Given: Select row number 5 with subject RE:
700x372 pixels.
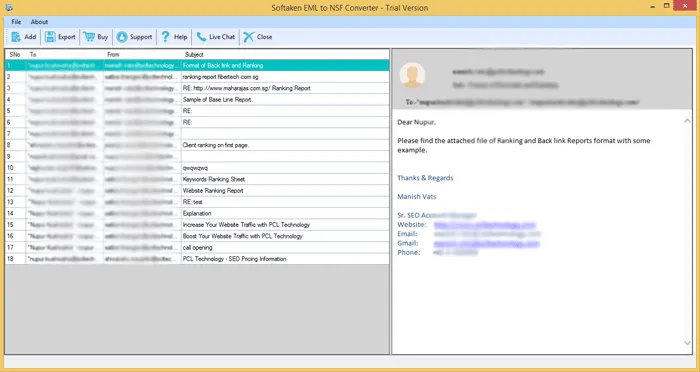Looking at the screenshot, I should [x=197, y=111].
